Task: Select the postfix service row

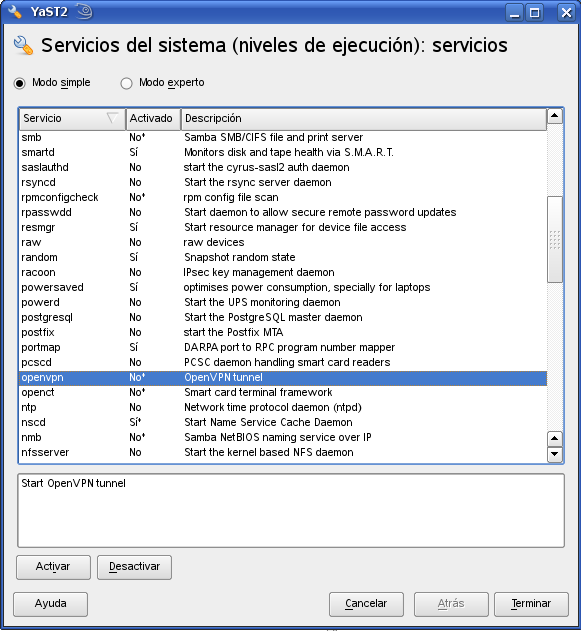Action: click(283, 332)
